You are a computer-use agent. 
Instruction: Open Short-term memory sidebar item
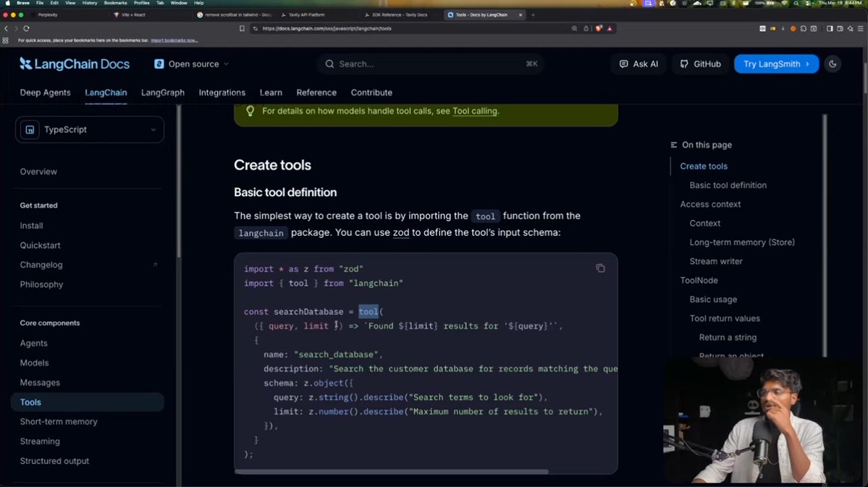pos(59,422)
